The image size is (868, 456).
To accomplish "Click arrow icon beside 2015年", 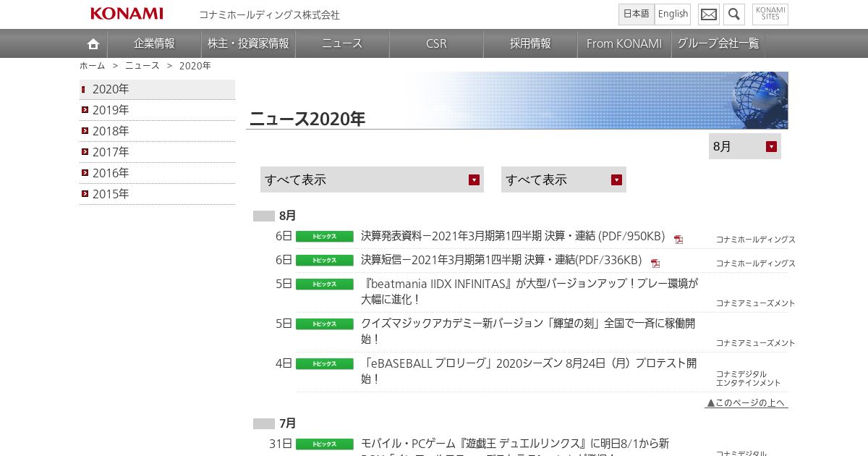I will [85, 194].
